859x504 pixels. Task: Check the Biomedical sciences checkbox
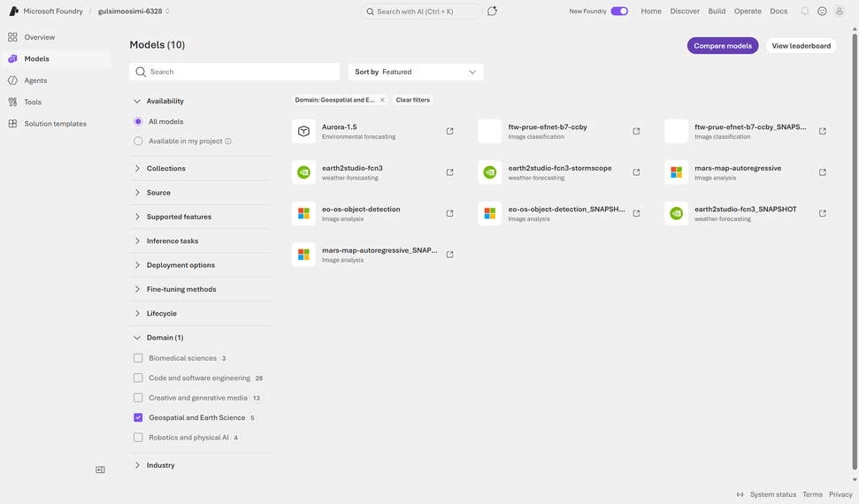click(x=138, y=358)
